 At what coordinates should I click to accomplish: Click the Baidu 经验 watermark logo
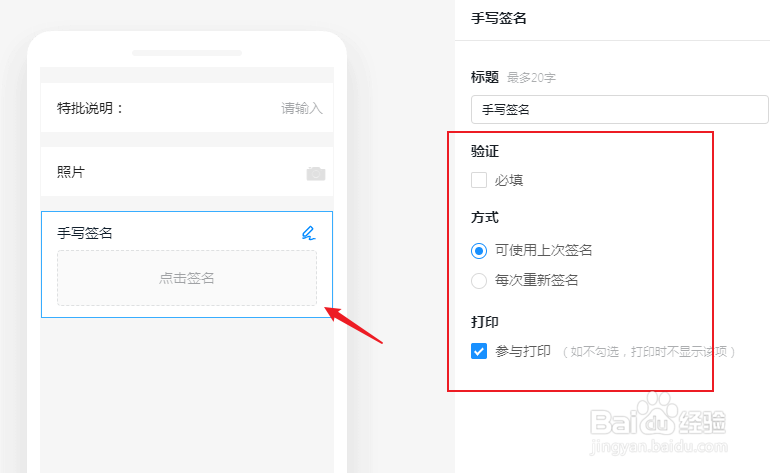tap(658, 421)
